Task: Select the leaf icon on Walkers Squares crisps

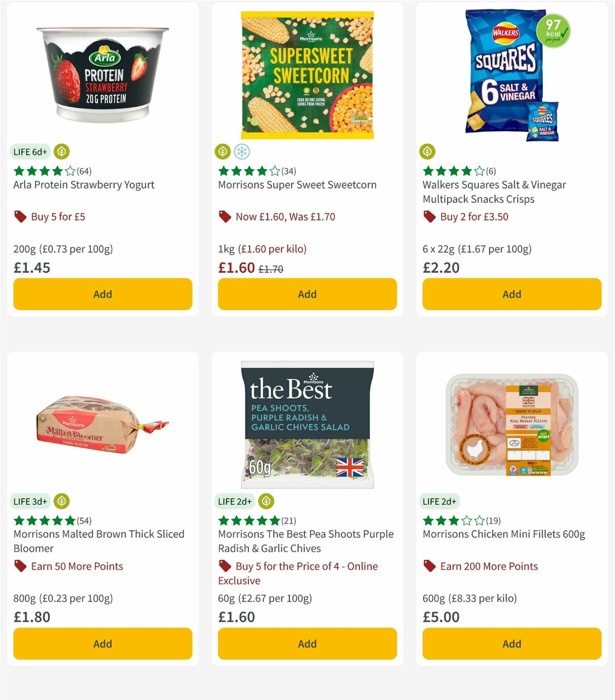Action: 427,152
